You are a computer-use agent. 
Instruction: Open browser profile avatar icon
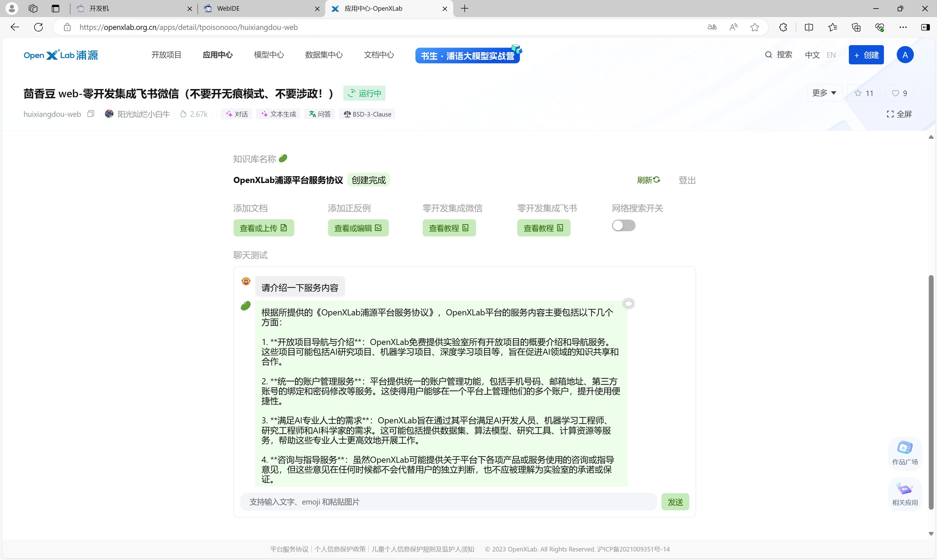pyautogui.click(x=12, y=8)
